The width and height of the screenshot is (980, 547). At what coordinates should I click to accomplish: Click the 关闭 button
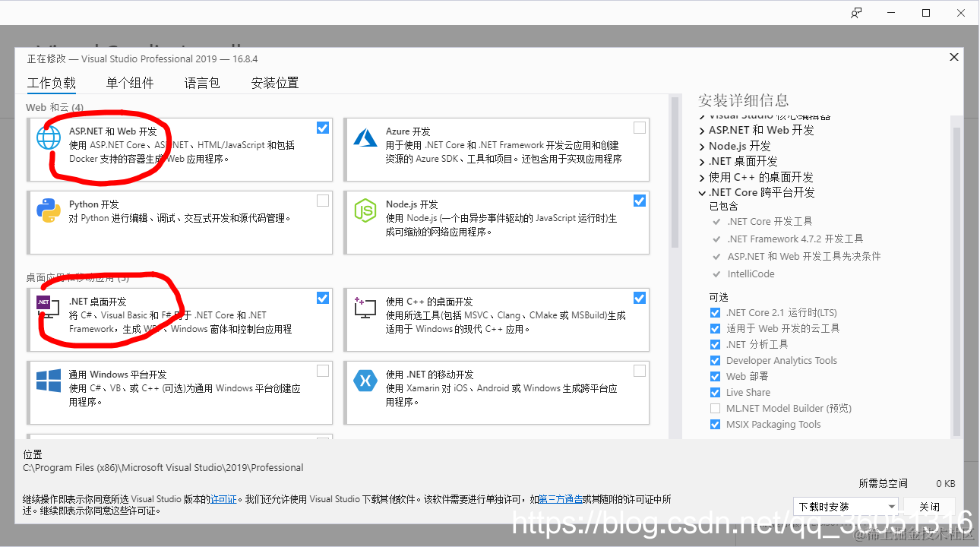coord(929,507)
